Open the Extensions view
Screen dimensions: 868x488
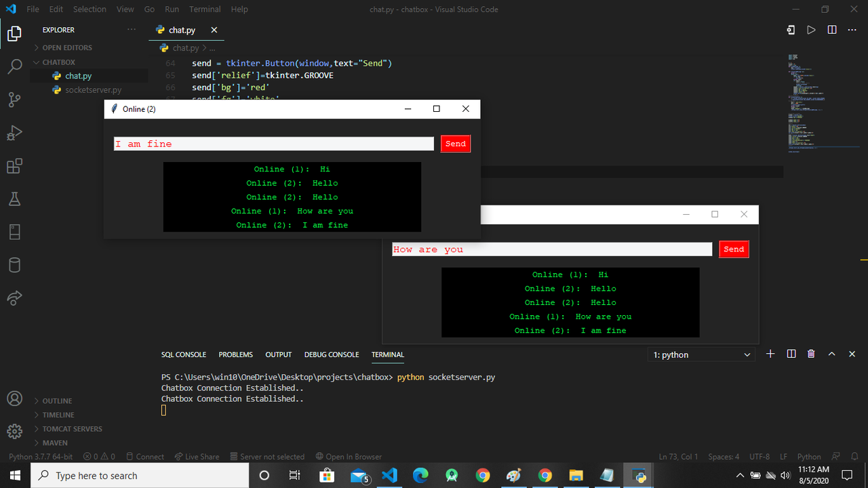14,165
